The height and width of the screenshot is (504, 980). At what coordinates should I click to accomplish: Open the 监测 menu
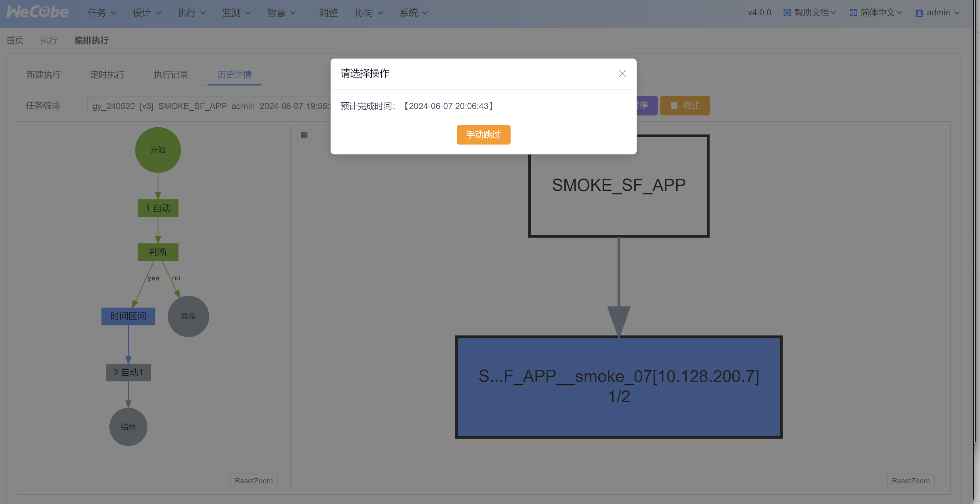(x=236, y=13)
